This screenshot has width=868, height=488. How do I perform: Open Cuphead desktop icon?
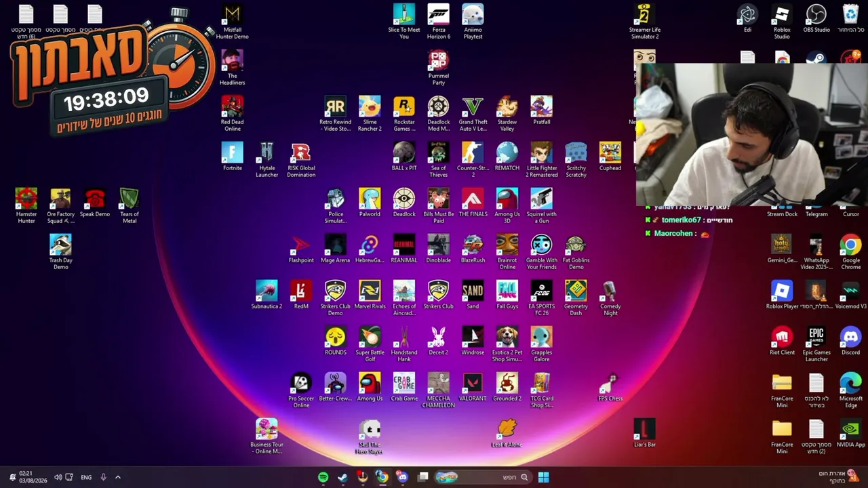(x=610, y=157)
